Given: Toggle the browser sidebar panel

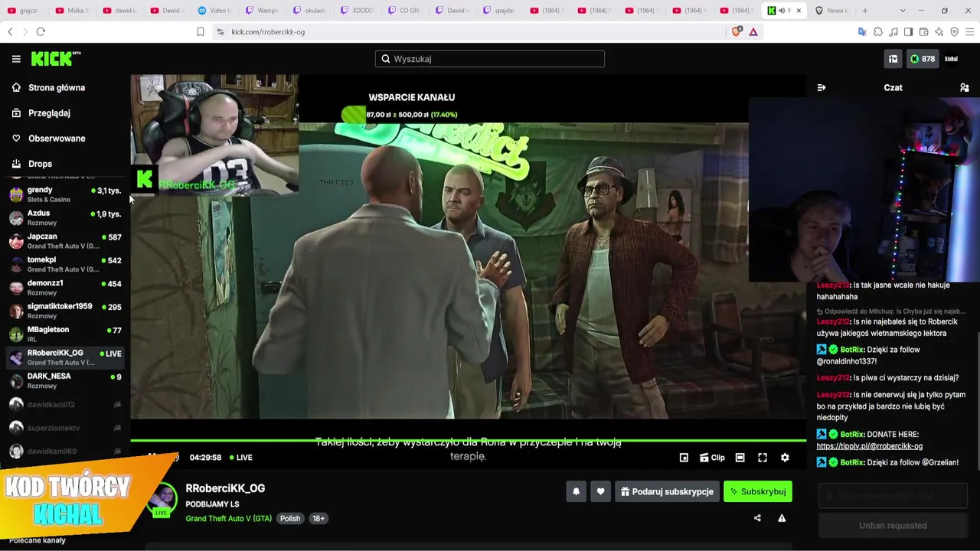Looking at the screenshot, I should click(x=908, y=32).
